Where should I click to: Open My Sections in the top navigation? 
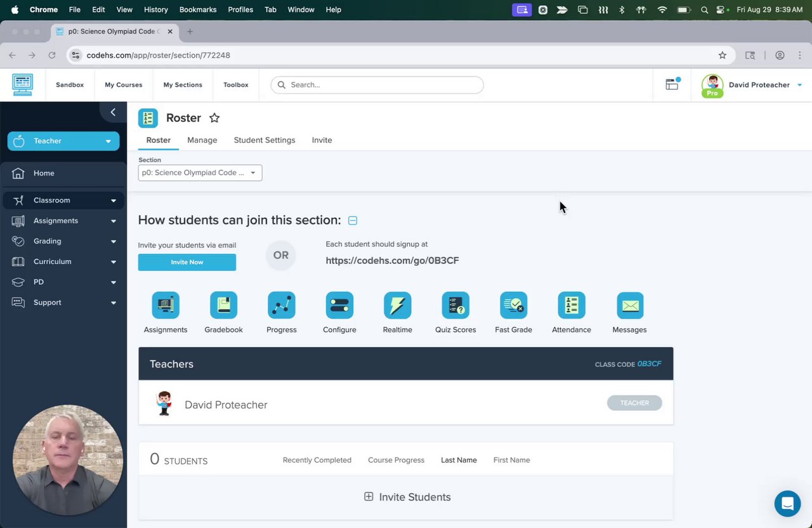pos(183,85)
